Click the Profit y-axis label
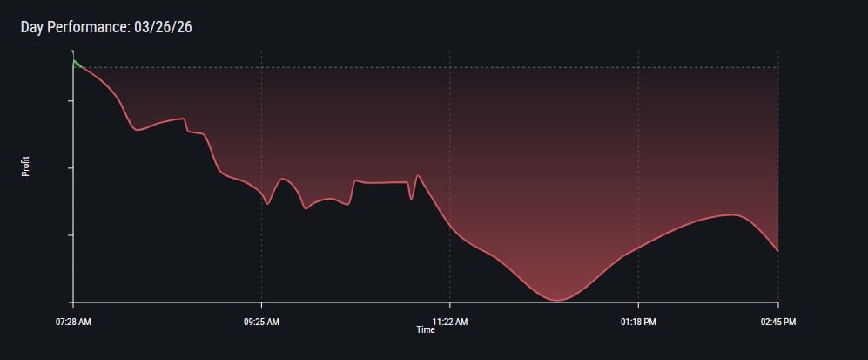Viewport: 868px width, 360px height. click(x=25, y=167)
